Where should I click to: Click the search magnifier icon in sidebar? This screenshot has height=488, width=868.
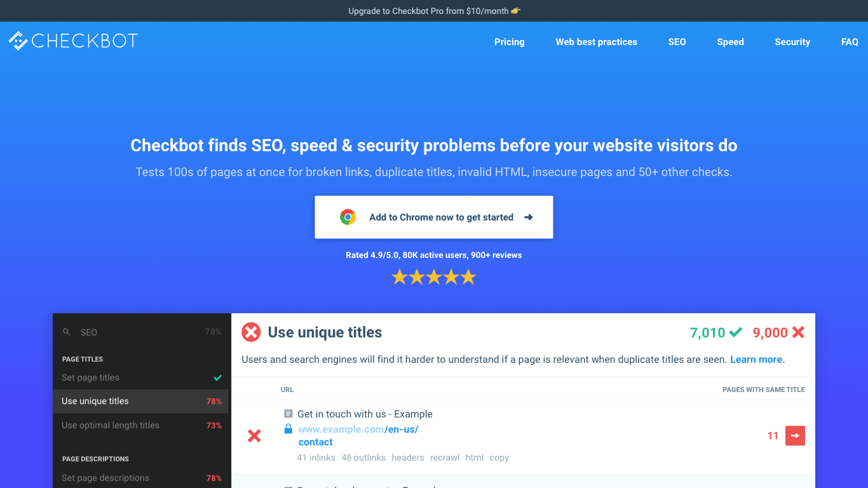tap(67, 332)
